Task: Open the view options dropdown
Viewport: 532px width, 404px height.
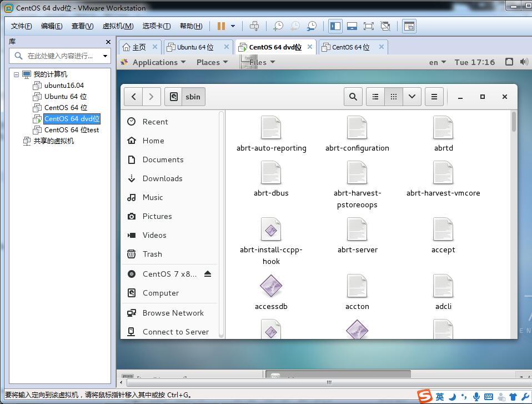Action: pos(412,97)
